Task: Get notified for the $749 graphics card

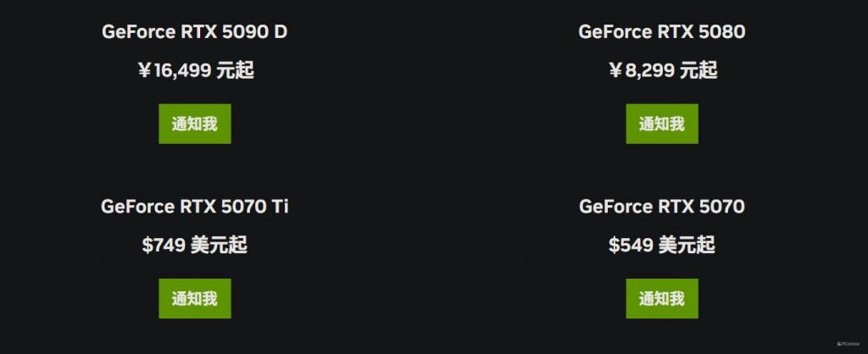Action: point(195,299)
